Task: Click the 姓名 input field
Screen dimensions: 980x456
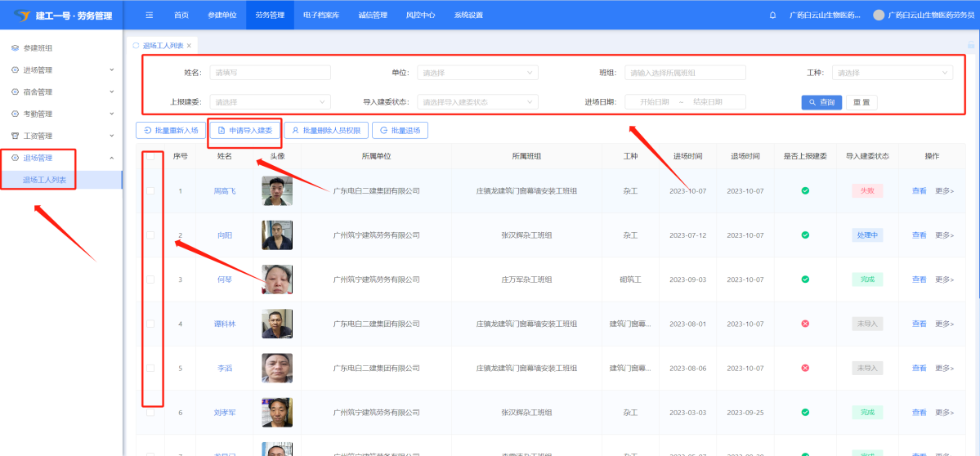Action: point(270,73)
